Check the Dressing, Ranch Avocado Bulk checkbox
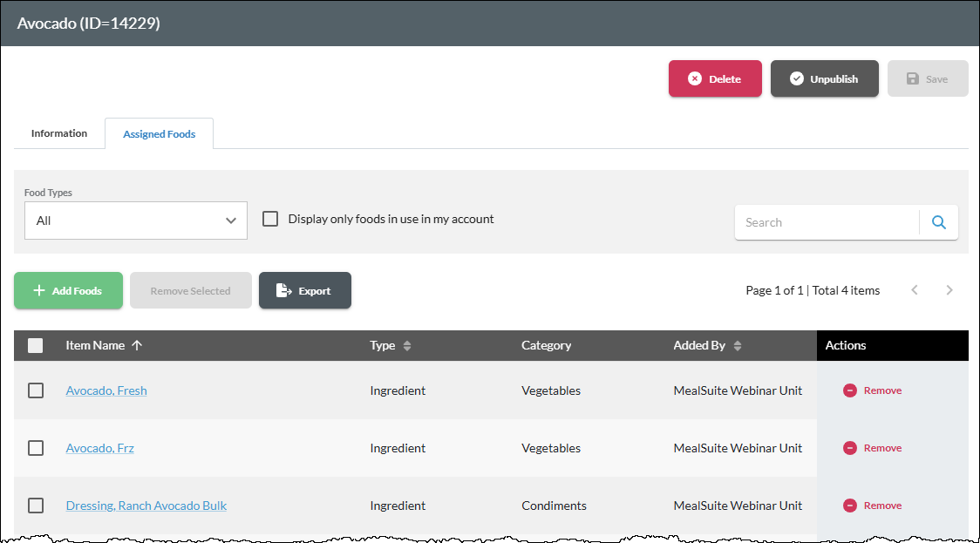Screen dimensions: 980x543 coord(36,506)
